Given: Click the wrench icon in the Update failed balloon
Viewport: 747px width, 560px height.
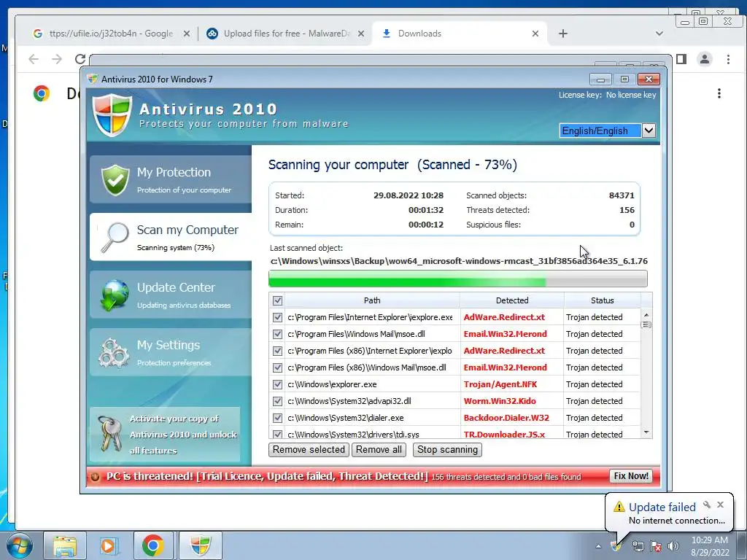Looking at the screenshot, I should 707,505.
